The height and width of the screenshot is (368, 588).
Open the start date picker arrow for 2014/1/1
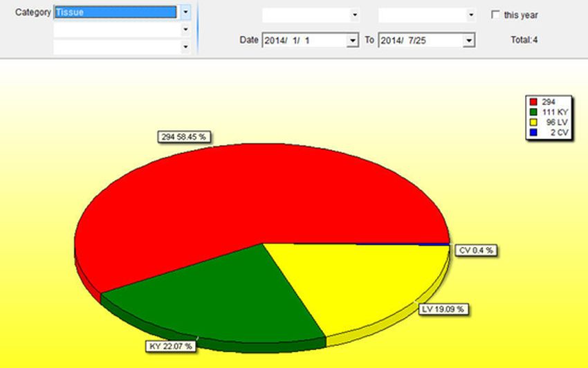(x=353, y=40)
